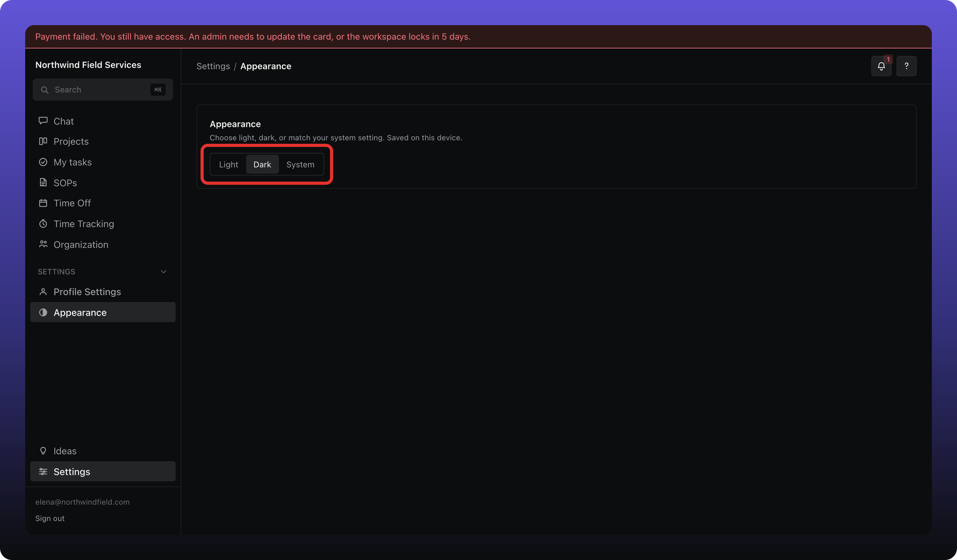
Task: Click the Time Tracking stopwatch icon
Action: click(43, 224)
